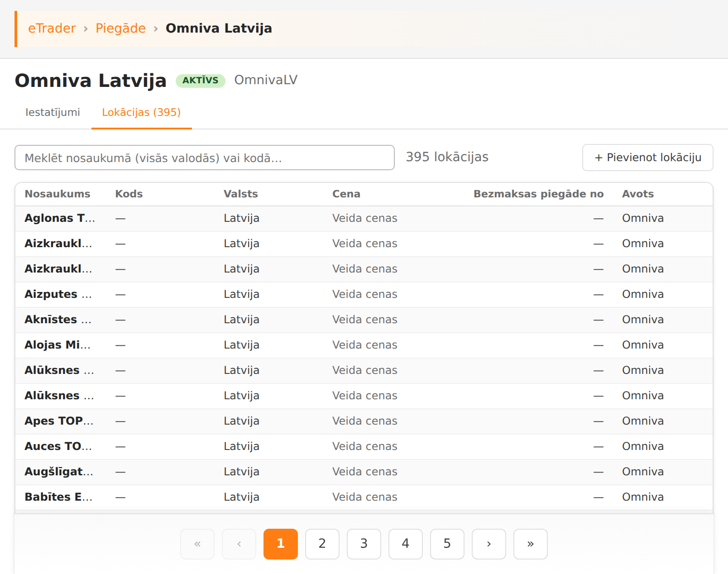Go to page 2

[x=322, y=544]
